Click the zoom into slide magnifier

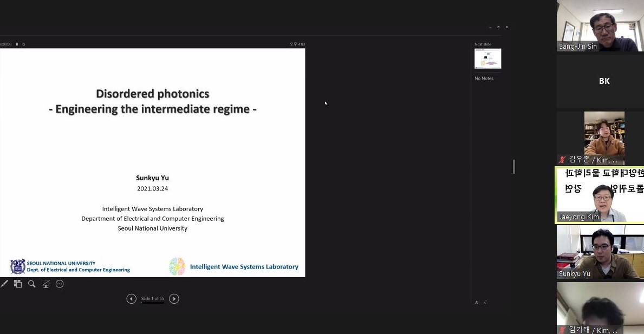[32, 284]
